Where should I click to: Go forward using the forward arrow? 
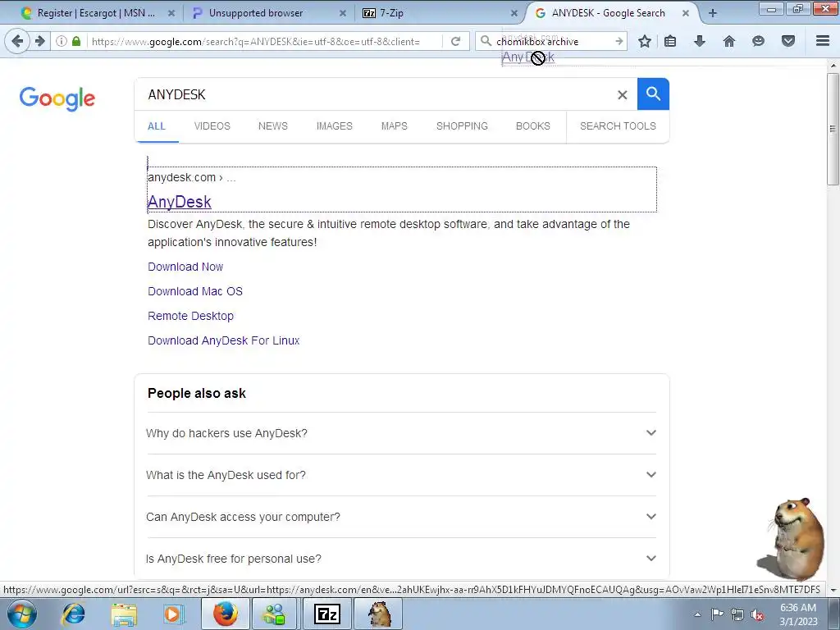(x=40, y=41)
